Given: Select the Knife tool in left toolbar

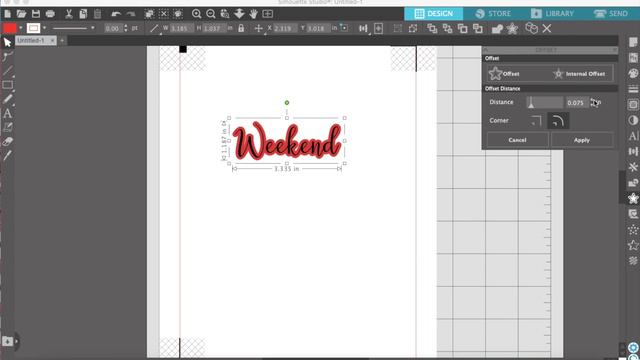Looking at the screenshot, I should [7, 156].
